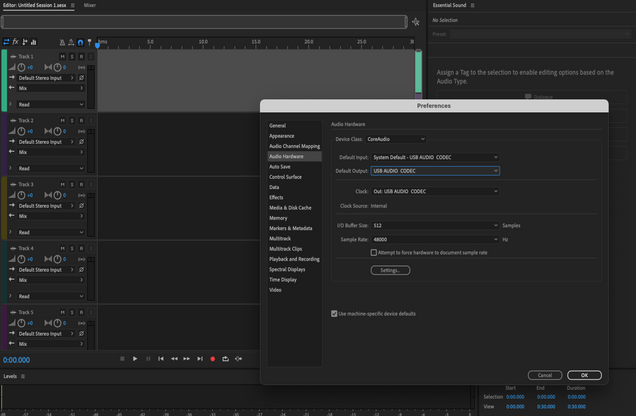Expand the Default Output device dropdown

[434, 171]
